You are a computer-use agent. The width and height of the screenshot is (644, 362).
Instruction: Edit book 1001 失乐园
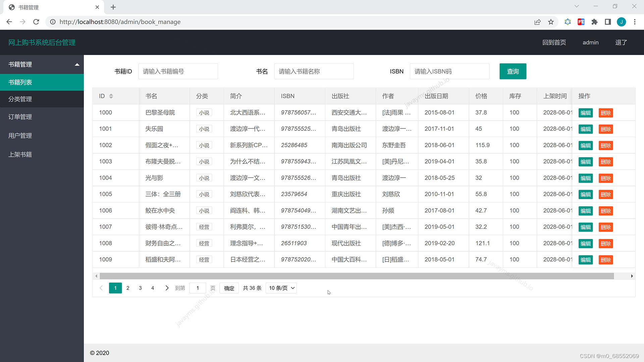(586, 129)
